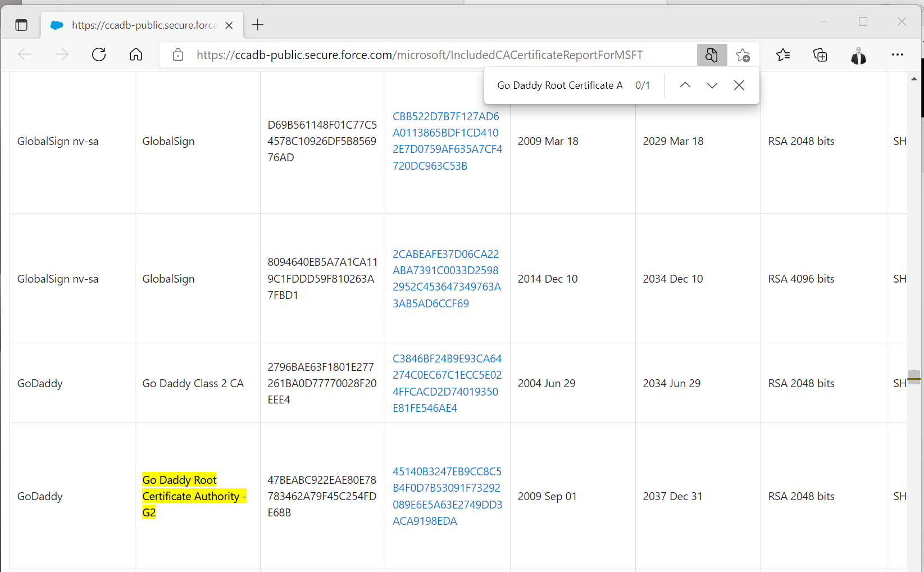Close the find on page bar
This screenshot has width=924, height=572.
(739, 85)
